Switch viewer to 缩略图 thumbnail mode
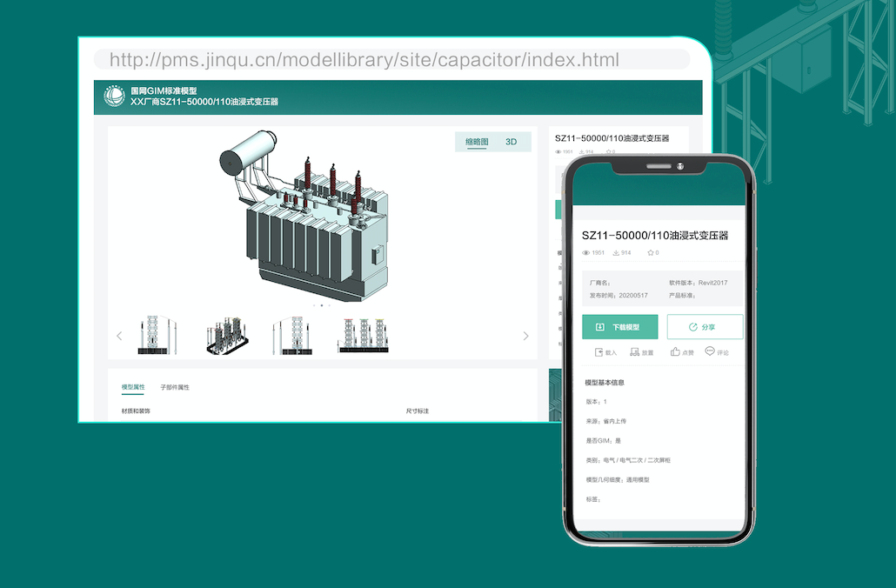 (x=477, y=142)
